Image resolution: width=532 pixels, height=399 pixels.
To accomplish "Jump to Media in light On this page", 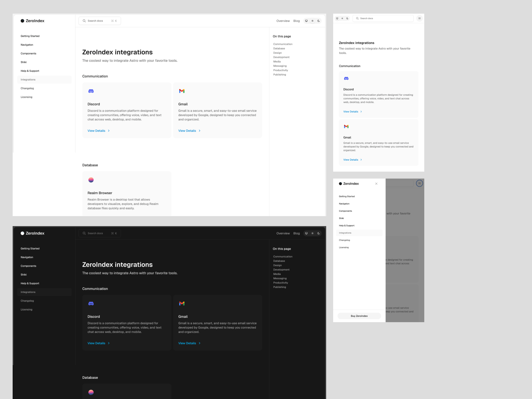I will (277, 62).
